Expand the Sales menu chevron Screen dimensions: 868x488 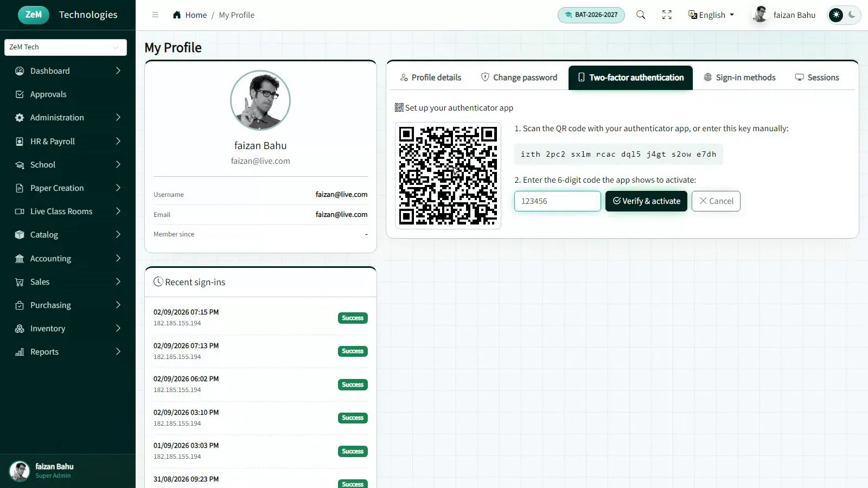pyautogui.click(x=118, y=282)
